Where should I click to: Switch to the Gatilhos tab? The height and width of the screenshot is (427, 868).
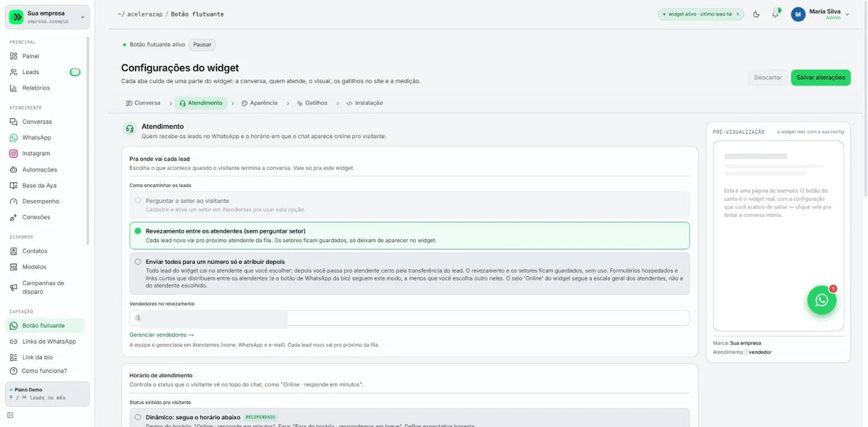(312, 103)
